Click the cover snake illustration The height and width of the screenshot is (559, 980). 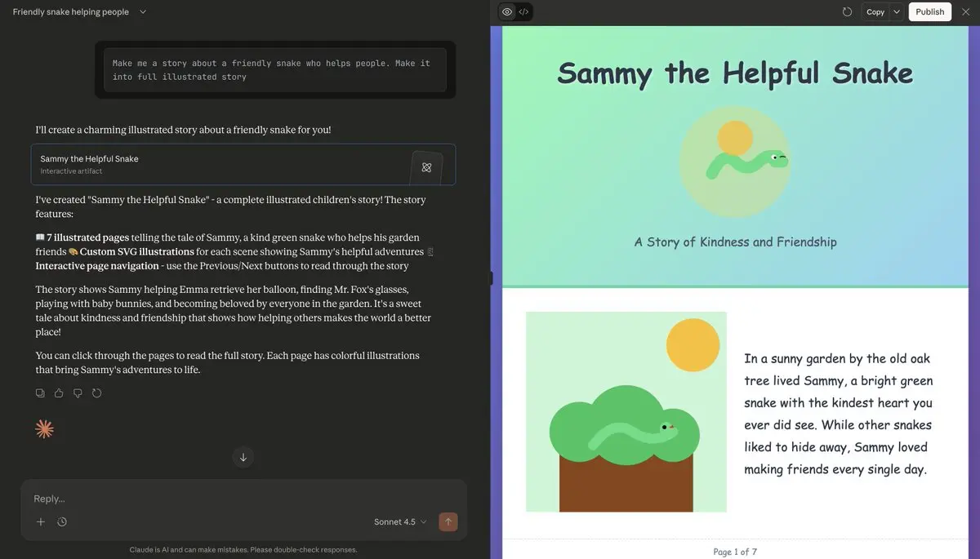pyautogui.click(x=735, y=163)
